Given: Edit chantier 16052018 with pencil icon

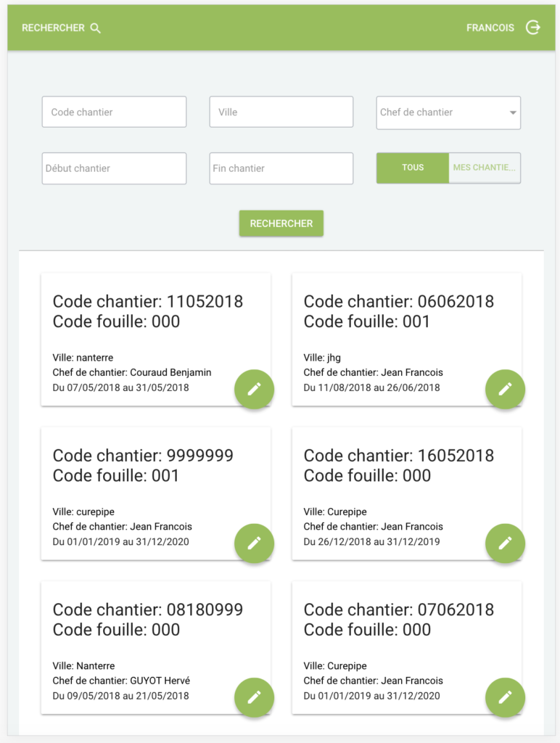Looking at the screenshot, I should pyautogui.click(x=505, y=543).
